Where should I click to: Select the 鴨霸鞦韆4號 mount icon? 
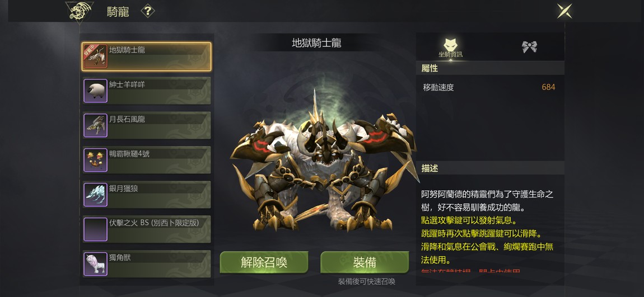pyautogui.click(x=95, y=160)
